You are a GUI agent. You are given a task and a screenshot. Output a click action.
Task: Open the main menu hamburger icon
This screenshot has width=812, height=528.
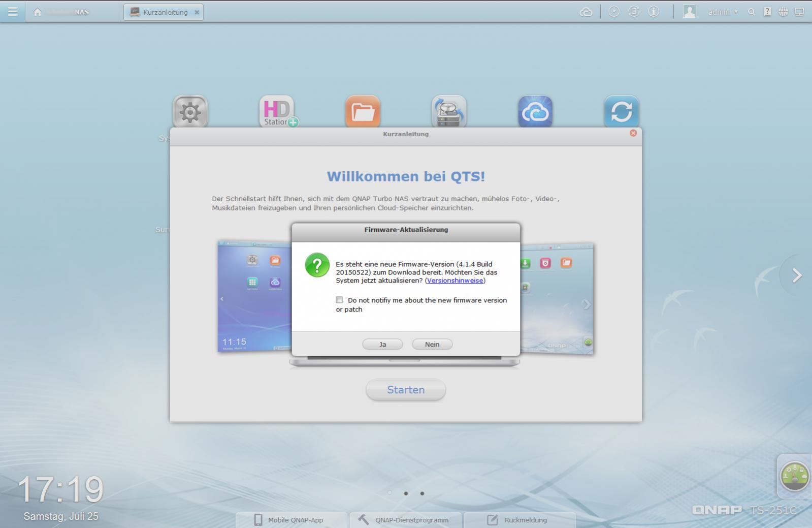pyautogui.click(x=13, y=11)
